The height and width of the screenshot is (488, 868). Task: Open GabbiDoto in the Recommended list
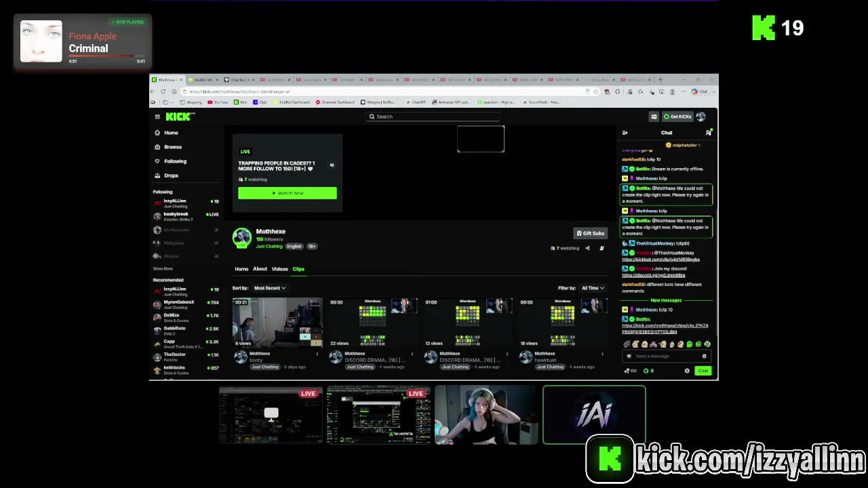(x=186, y=331)
